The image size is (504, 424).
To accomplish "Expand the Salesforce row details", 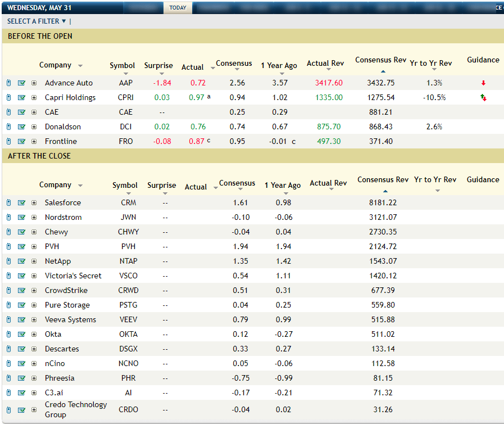I will (34, 202).
